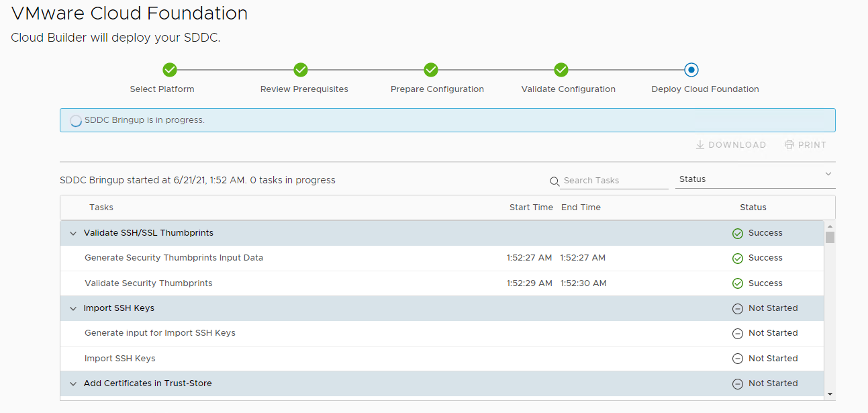
Task: Click the Validate Configuration step label
Action: (569, 89)
